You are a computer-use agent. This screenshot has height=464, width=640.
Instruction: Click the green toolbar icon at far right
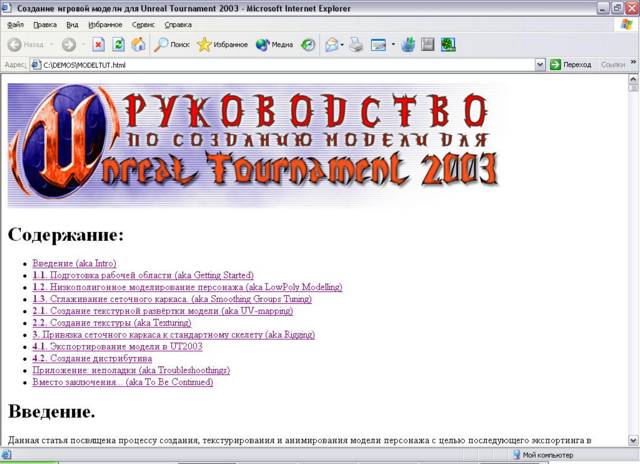(448, 44)
